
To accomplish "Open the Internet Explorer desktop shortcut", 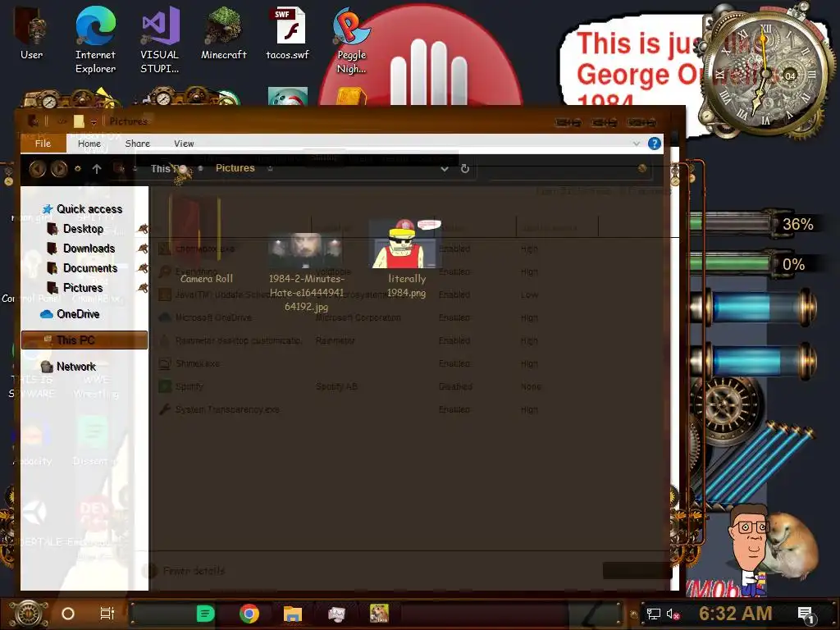I will point(95,39).
